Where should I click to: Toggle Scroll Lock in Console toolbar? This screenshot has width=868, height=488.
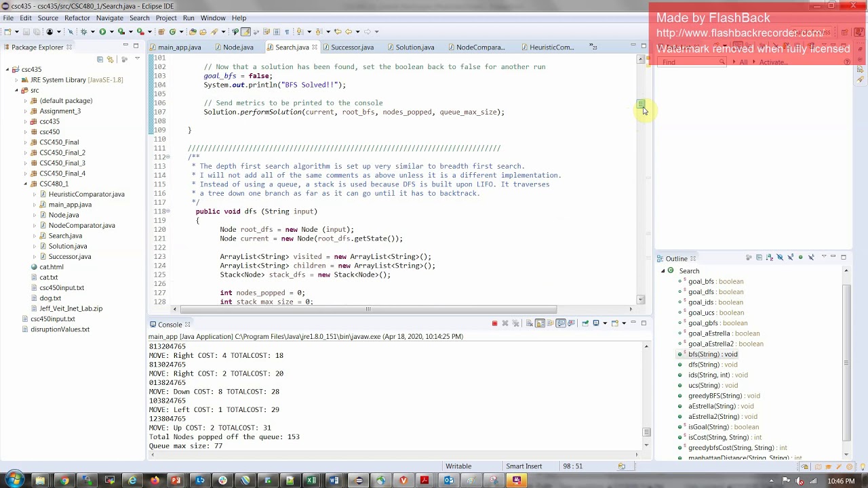tap(540, 323)
